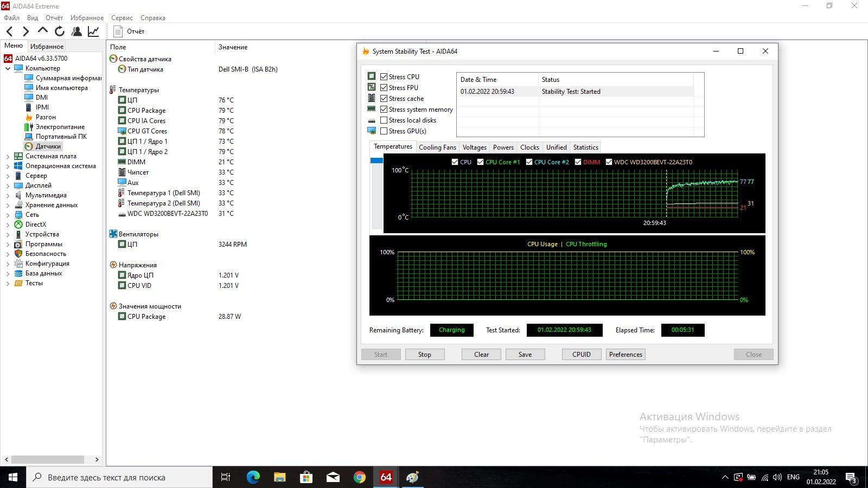
Task: Open Preferences in stability test
Action: (626, 355)
